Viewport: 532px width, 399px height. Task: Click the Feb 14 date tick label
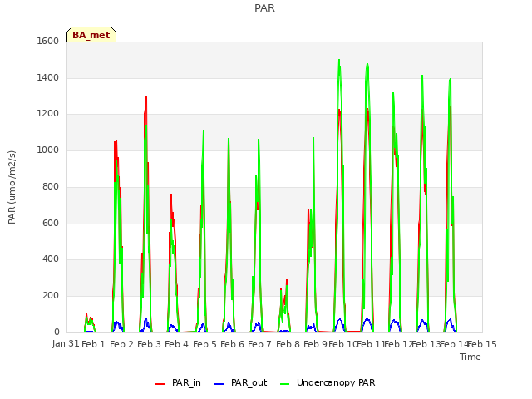point(454,344)
